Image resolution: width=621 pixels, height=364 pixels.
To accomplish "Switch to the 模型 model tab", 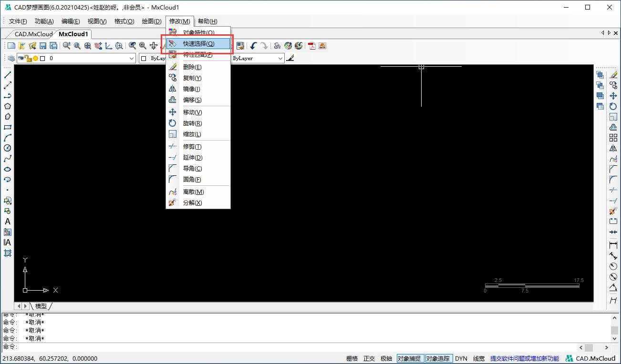I will tap(41, 306).
